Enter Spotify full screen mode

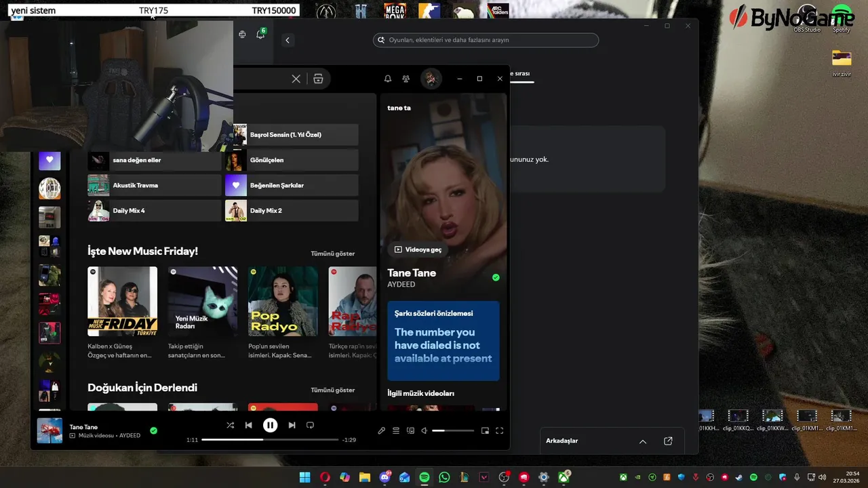[500, 430]
